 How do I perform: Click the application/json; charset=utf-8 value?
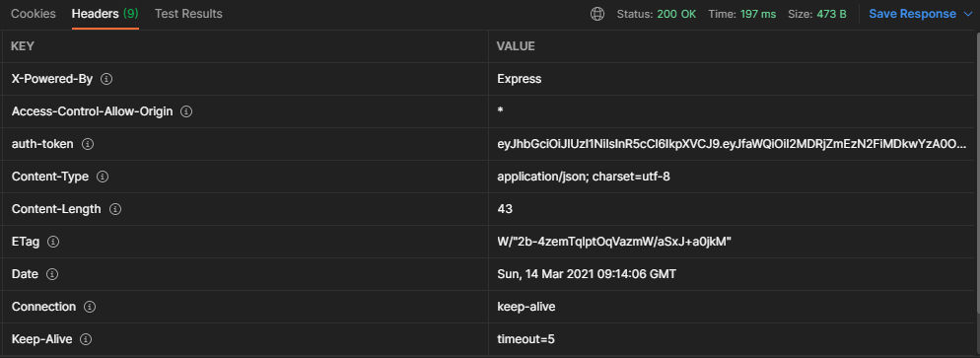(584, 177)
